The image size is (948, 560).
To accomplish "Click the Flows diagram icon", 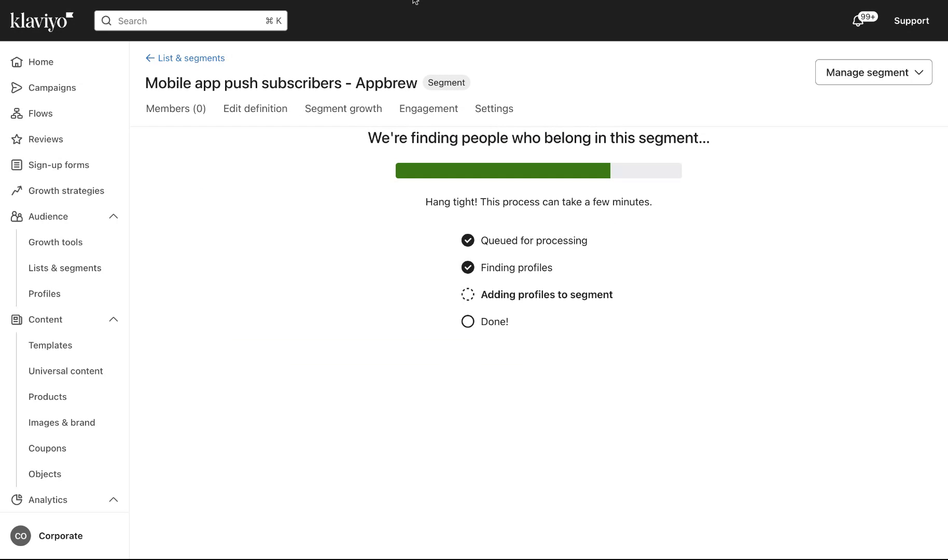I will click(x=17, y=114).
